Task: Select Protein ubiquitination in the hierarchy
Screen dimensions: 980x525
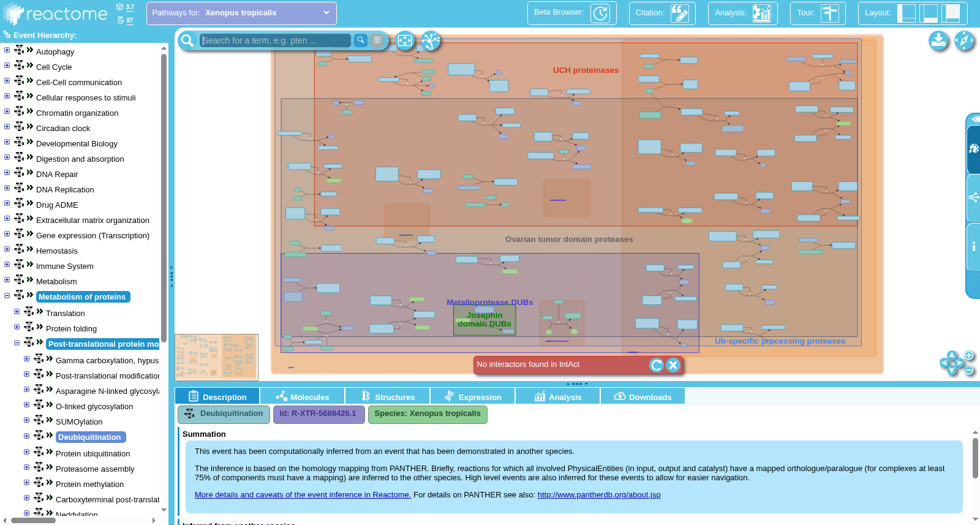Action: click(x=93, y=454)
